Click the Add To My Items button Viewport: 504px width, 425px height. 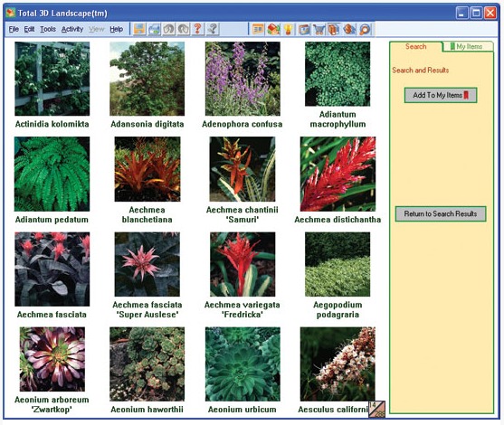[x=441, y=95]
